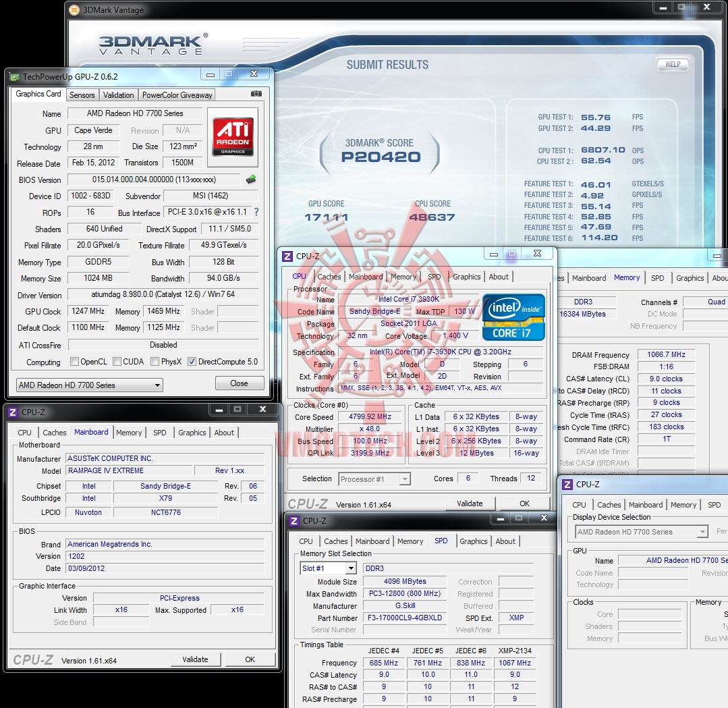Click the GPU-Z Close button
Screen dimensions: 728x708
click(239, 383)
